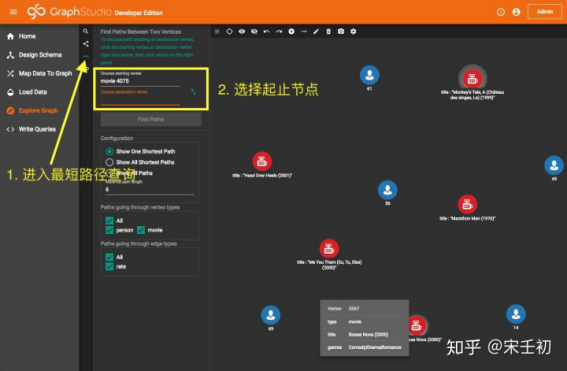Click the tooltip genres Comedy|Drama|Romance row
Image resolution: width=567 pixels, height=371 pixels.
[x=364, y=347]
